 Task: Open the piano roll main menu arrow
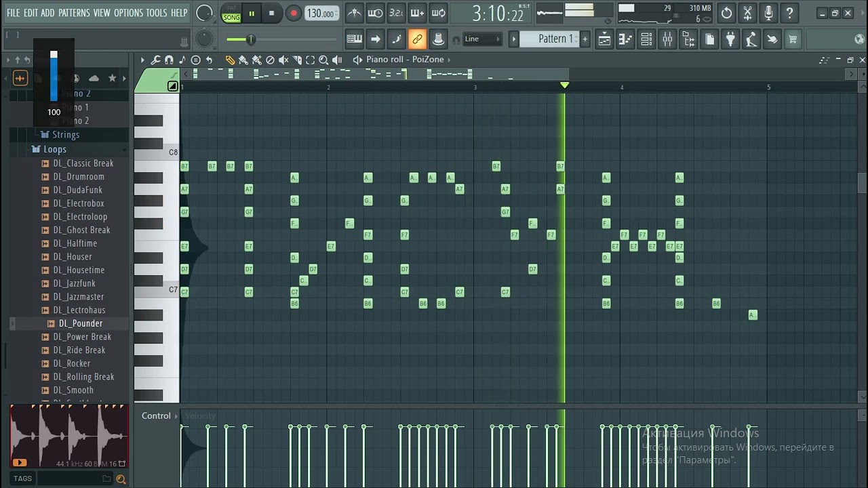click(x=142, y=60)
